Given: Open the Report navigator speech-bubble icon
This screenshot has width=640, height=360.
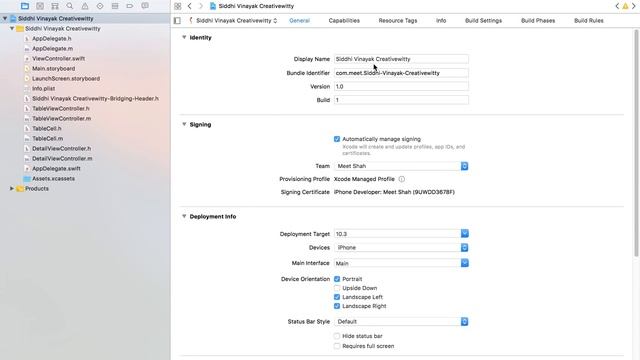Looking at the screenshot, I should click(145, 6).
